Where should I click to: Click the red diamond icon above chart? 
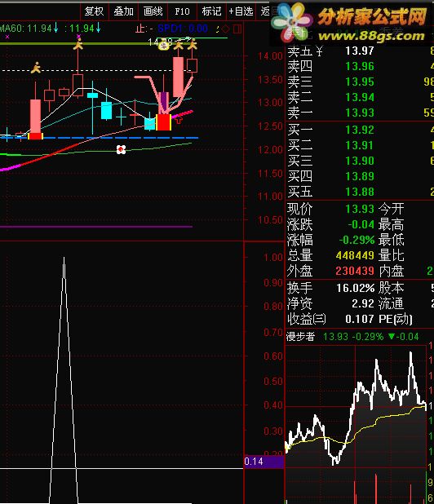pos(226,29)
